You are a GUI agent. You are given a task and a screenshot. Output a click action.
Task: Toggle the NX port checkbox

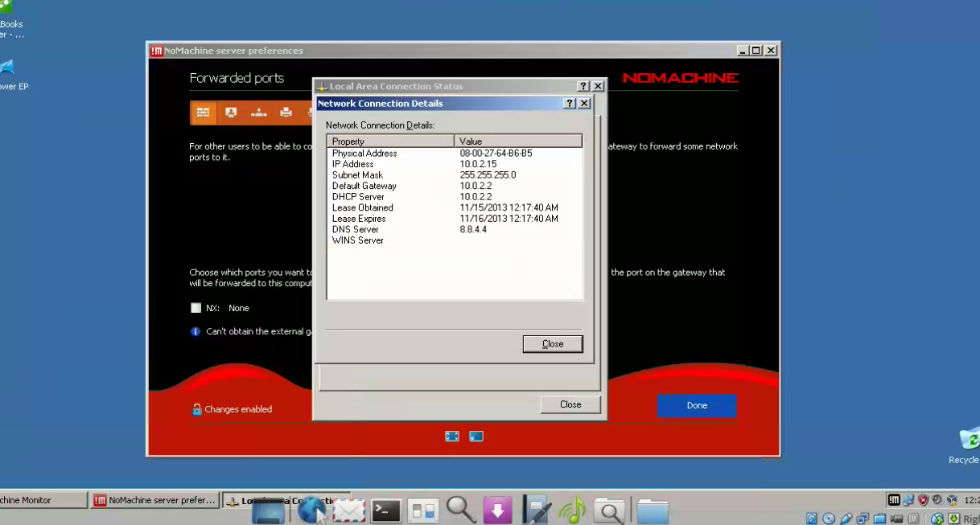[196, 308]
